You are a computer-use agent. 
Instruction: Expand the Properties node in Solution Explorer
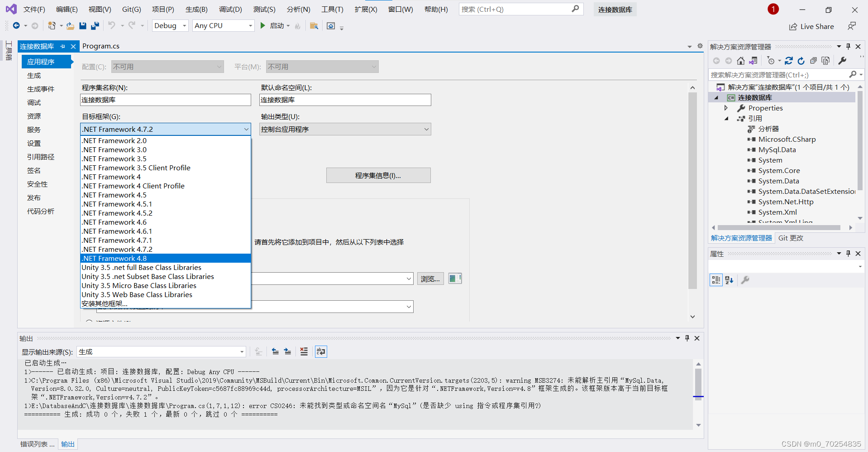point(726,108)
